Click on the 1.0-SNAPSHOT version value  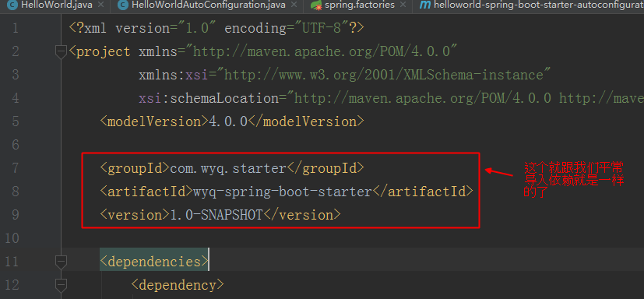click(216, 215)
